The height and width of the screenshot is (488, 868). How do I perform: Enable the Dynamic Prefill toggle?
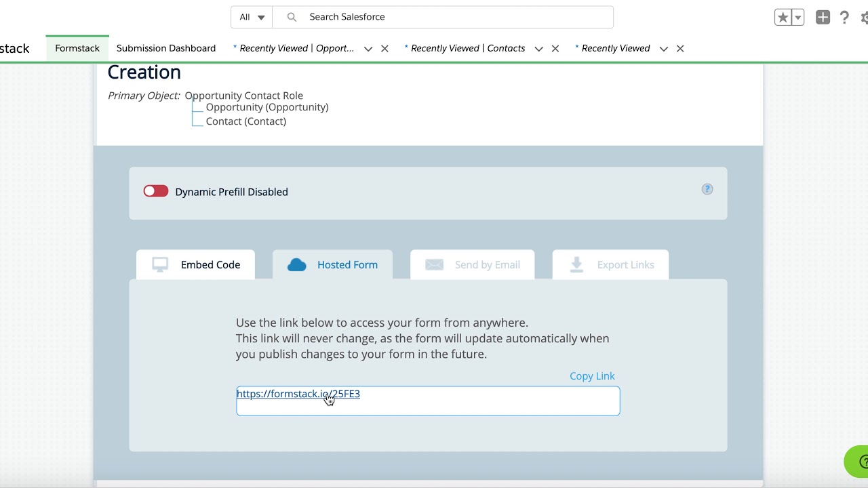click(156, 191)
